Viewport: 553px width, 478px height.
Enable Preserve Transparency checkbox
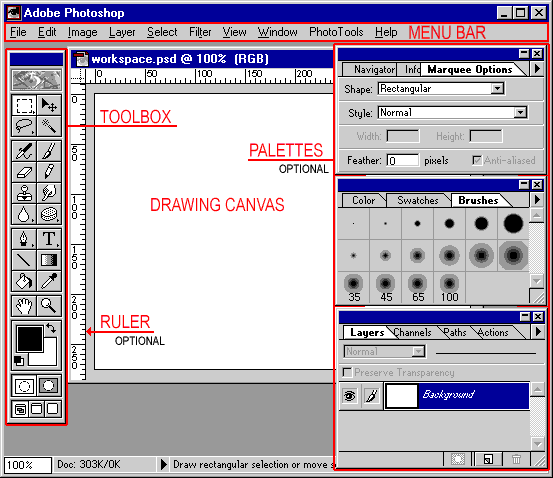point(347,373)
